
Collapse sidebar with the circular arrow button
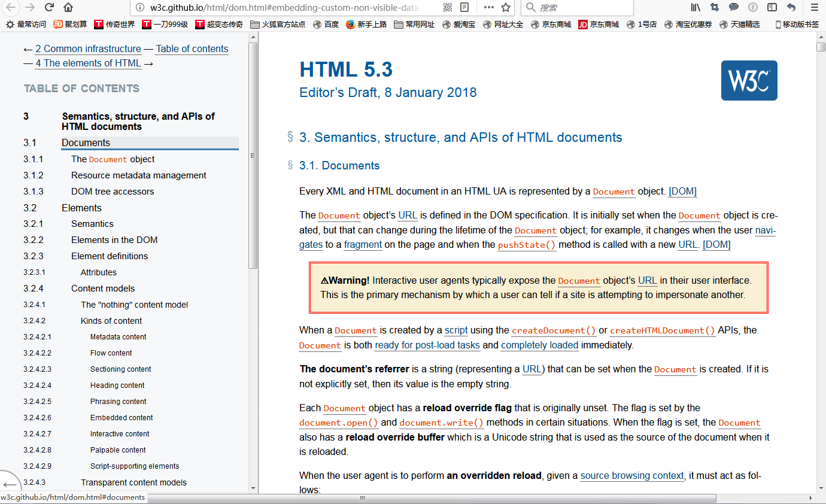(x=10, y=485)
